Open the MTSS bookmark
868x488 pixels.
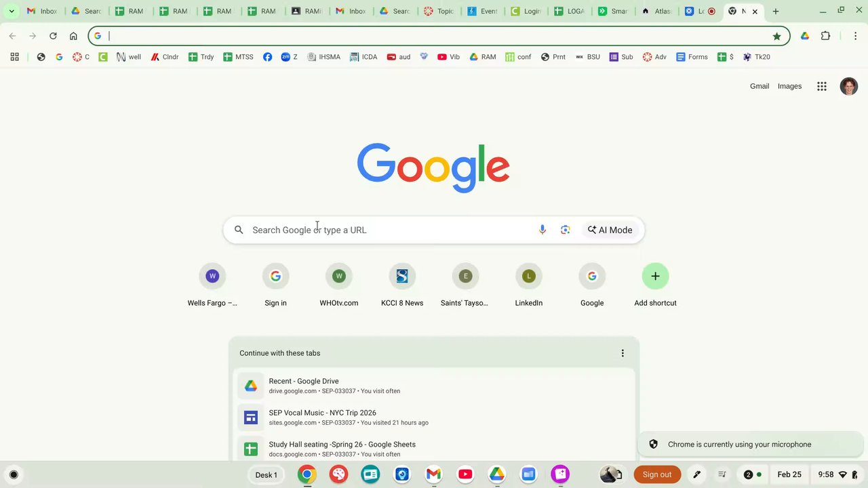click(239, 57)
